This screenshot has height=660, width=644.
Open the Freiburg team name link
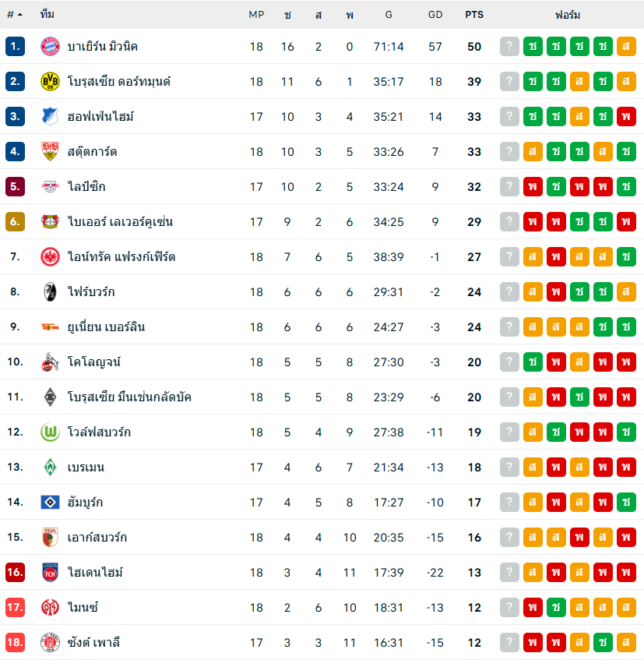click(x=91, y=292)
